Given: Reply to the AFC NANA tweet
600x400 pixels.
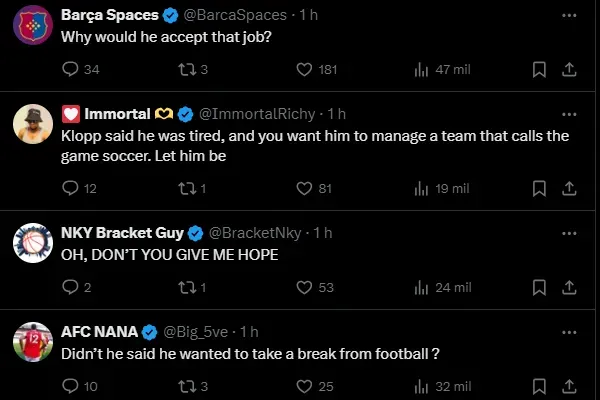Looking at the screenshot, I should tap(70, 386).
